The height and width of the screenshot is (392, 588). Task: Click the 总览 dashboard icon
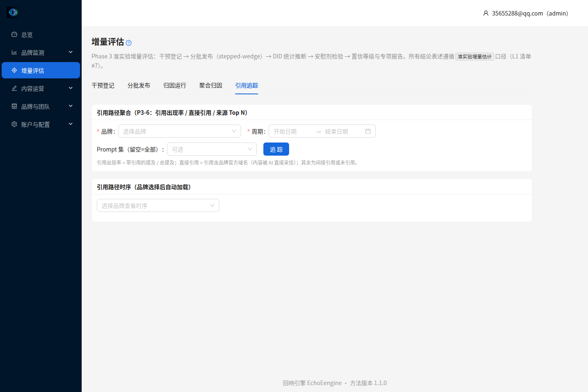(14, 35)
